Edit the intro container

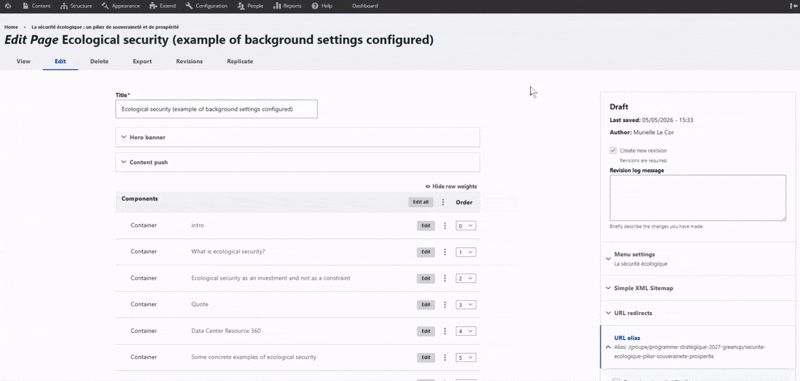[x=426, y=225]
